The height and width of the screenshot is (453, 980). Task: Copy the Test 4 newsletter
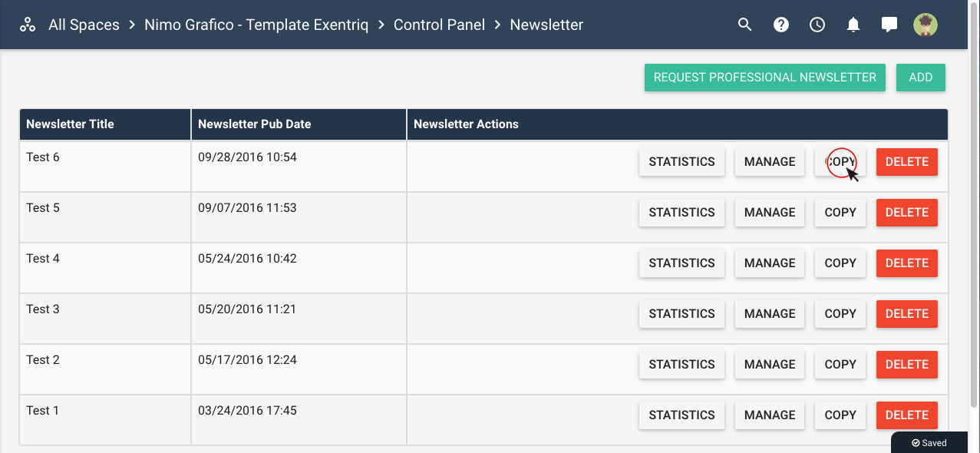840,263
